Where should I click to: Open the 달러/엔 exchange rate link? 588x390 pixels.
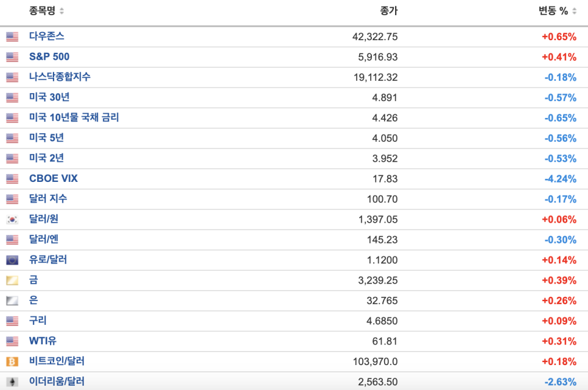coord(44,239)
